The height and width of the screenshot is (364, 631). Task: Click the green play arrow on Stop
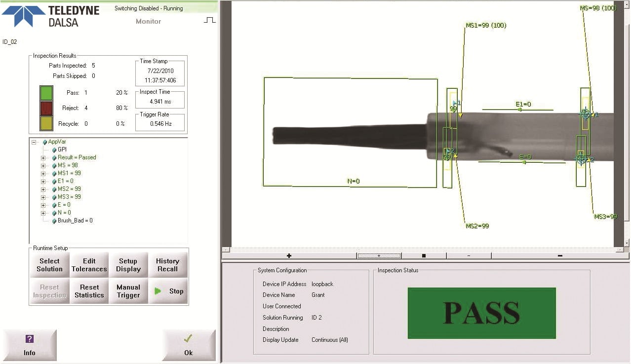(158, 291)
